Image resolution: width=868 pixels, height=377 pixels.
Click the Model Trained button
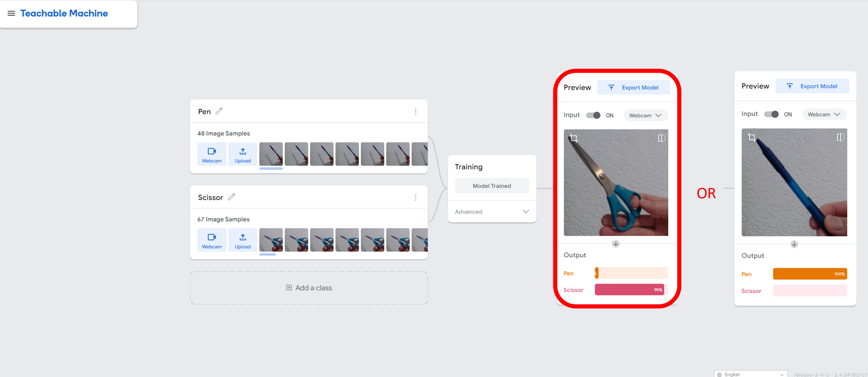[492, 186]
